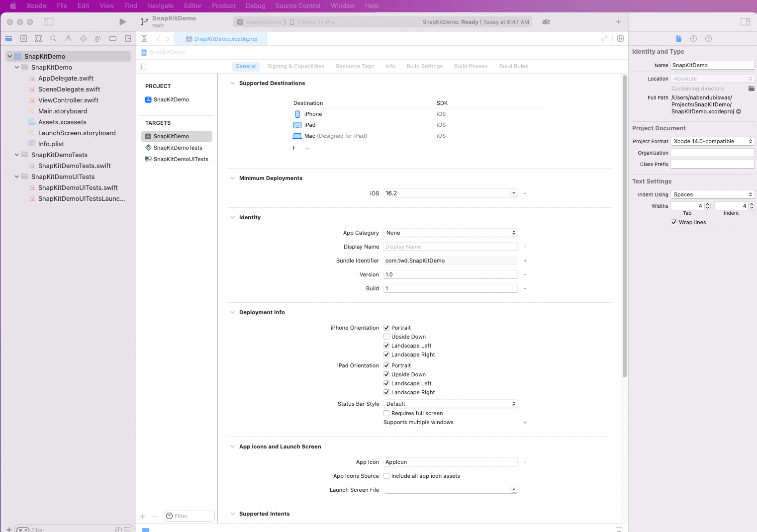Show the File inspector
Screen dimensions: 757x532
coord(679,39)
